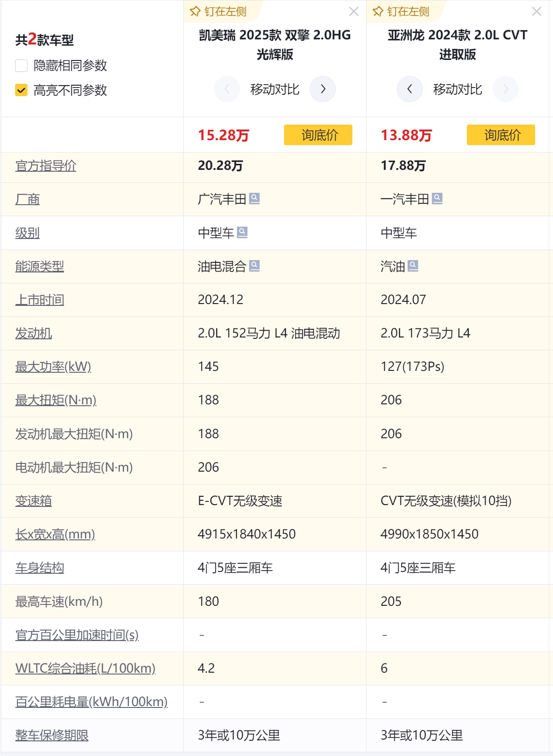Move the 亚洲龙 column right
Image resolution: width=553 pixels, height=756 pixels.
[x=506, y=89]
